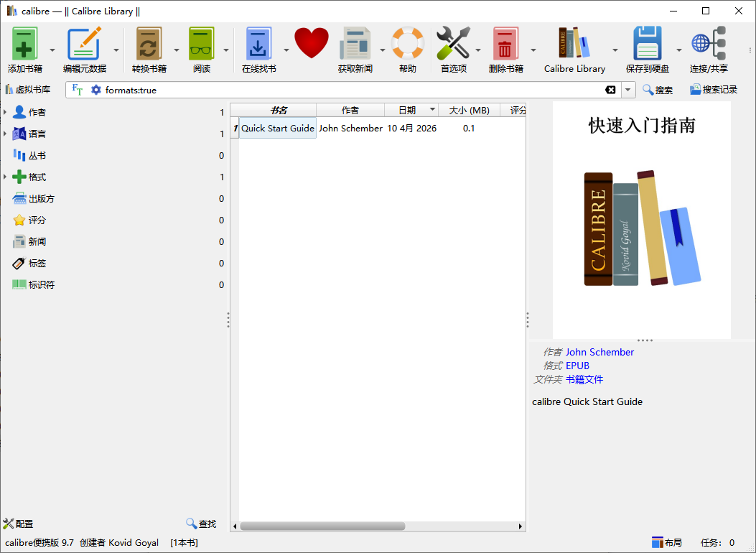Open the search history dropdown arrow

click(x=627, y=90)
